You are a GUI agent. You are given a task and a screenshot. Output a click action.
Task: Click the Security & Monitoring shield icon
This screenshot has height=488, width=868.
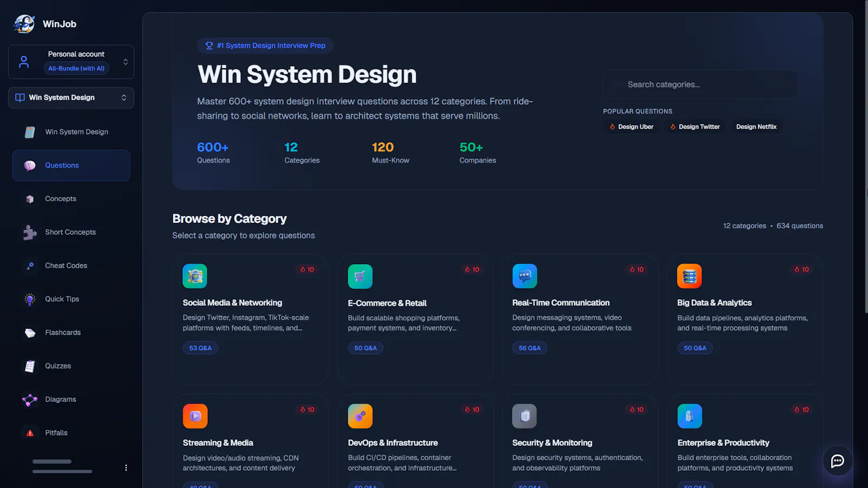[525, 416]
